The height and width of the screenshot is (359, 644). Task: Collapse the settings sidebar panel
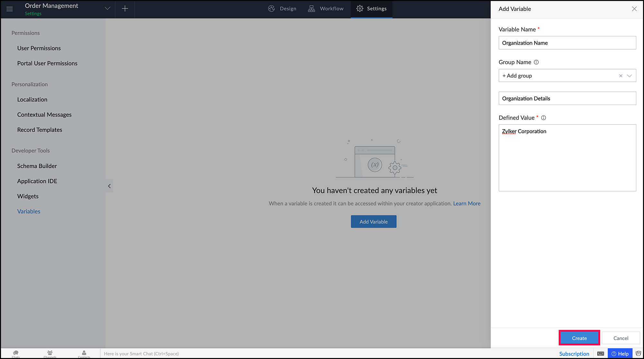[109, 186]
